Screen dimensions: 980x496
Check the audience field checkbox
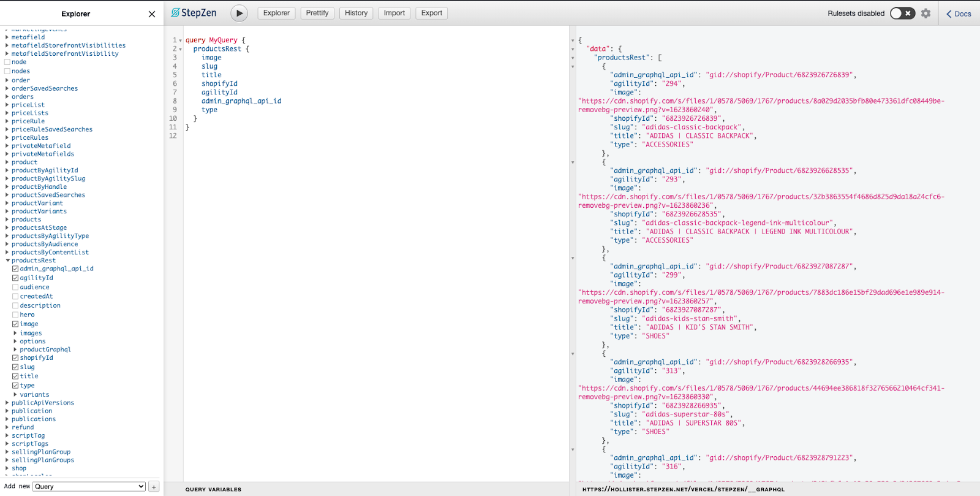coord(15,287)
